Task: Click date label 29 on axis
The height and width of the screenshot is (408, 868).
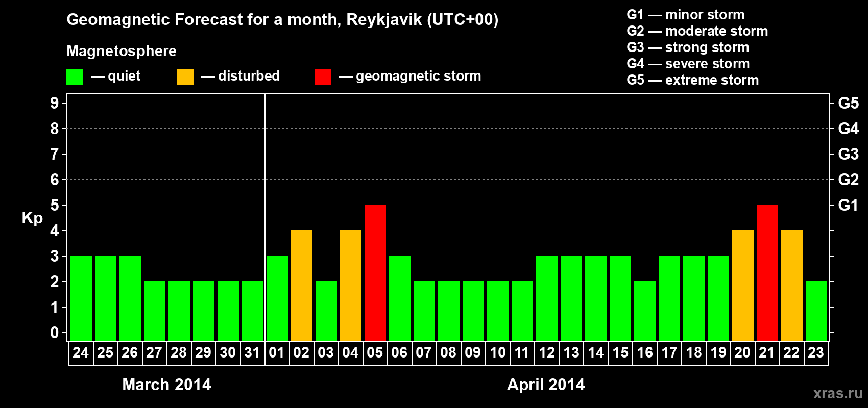Action: (203, 352)
